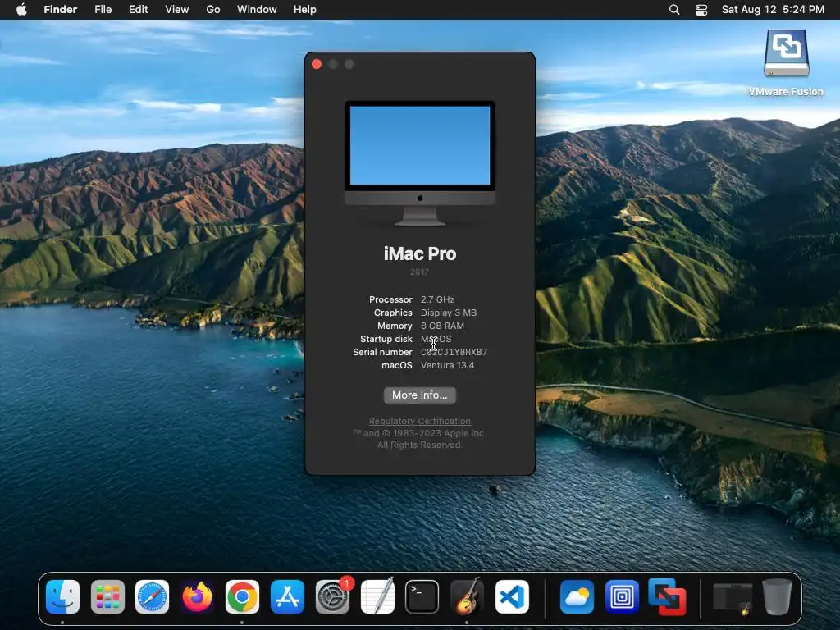Click the date and time in menu bar
Image resolution: width=840 pixels, height=630 pixels.
(773, 10)
